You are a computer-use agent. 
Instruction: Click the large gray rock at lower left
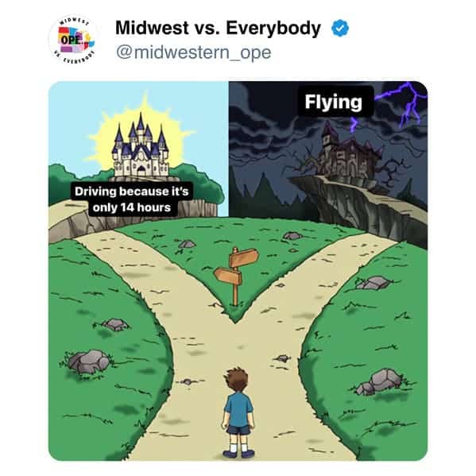[88, 362]
